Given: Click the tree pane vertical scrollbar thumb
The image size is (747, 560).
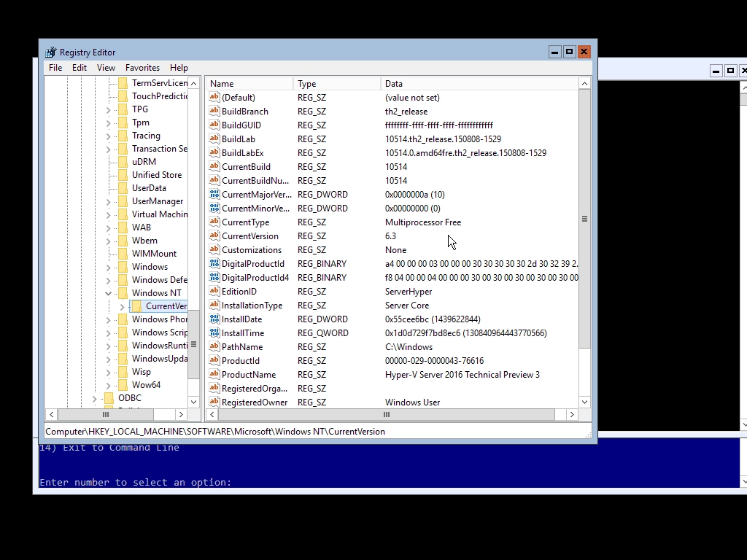Looking at the screenshot, I should (x=193, y=344).
